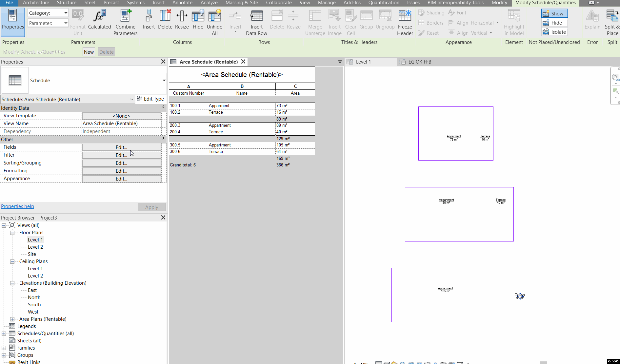Open the Parameter dropdown

[x=66, y=23]
